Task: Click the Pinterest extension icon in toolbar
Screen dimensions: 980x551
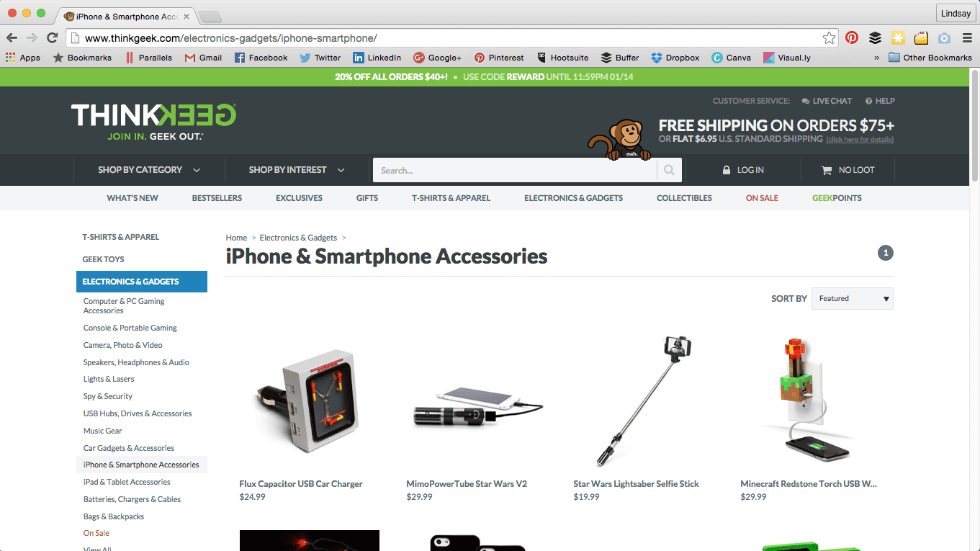Action: click(852, 38)
